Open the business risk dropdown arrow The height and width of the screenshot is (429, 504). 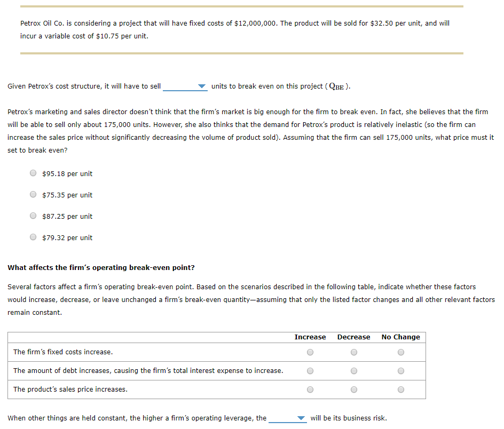click(301, 418)
